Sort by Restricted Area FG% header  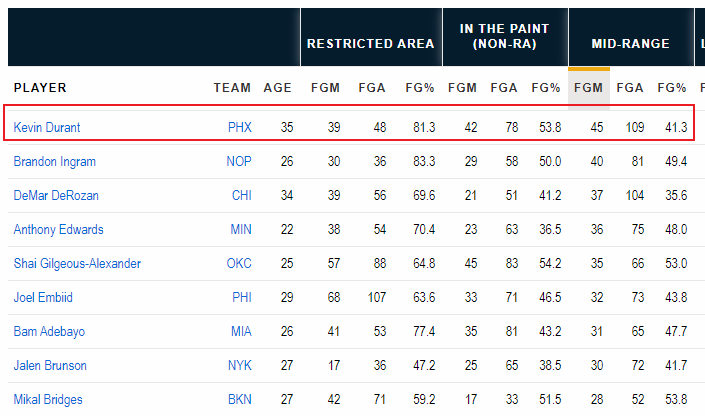pyautogui.click(x=419, y=88)
